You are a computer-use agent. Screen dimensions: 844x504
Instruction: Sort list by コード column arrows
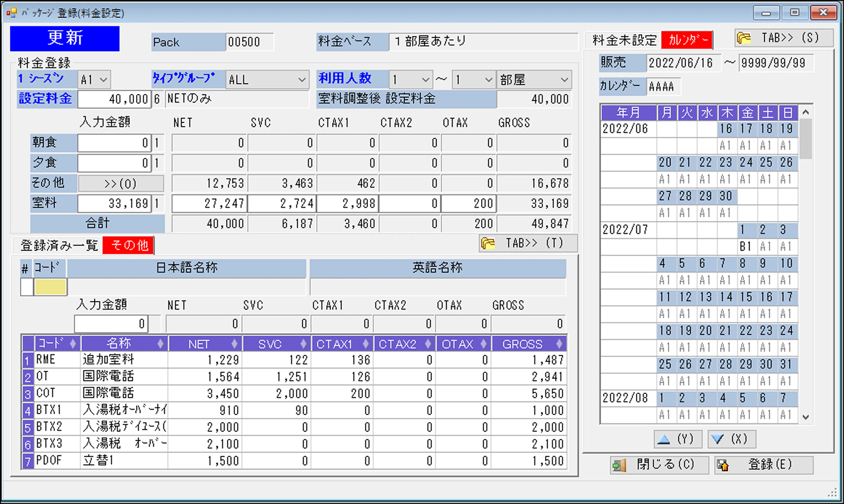pos(73,344)
